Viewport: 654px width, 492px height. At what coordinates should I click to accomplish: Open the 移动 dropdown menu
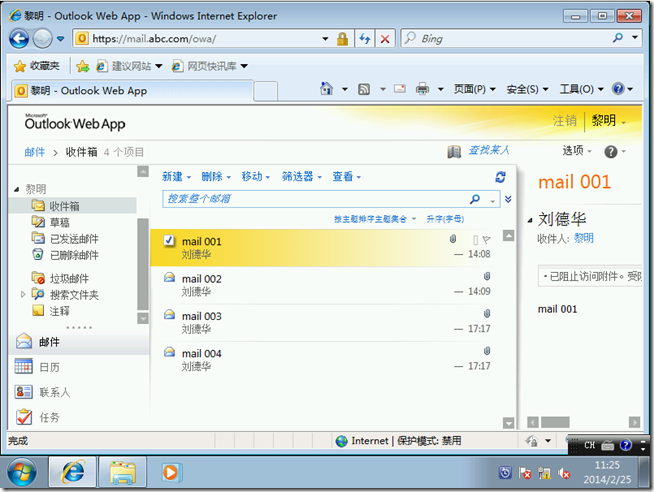pos(256,177)
